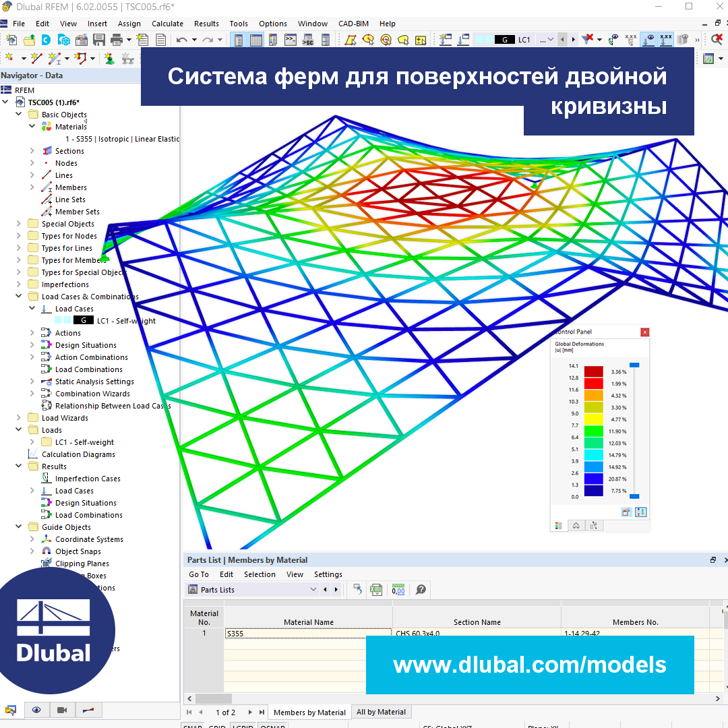Click the lasso selection yellow icon
This screenshot has height=728, width=728.
pos(403,40)
